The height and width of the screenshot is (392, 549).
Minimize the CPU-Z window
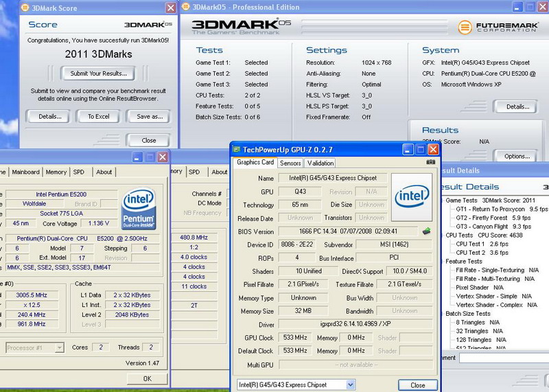click(x=137, y=157)
